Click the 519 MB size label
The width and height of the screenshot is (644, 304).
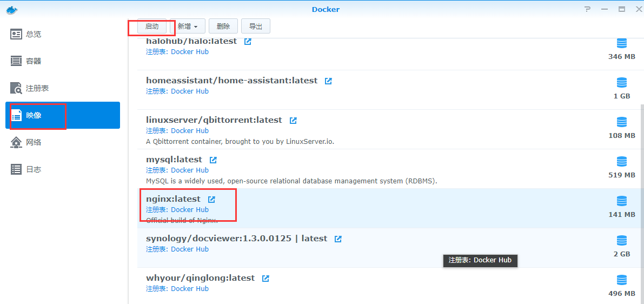click(x=622, y=175)
